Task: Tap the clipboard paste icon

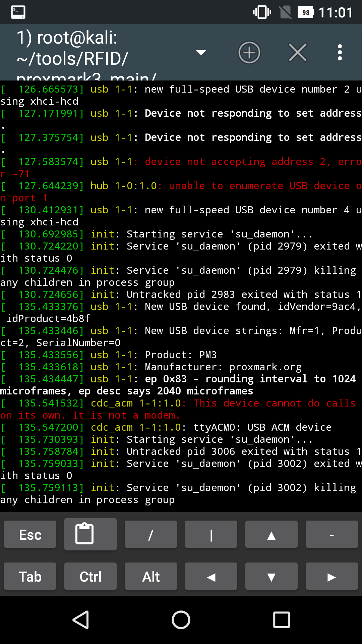Action: (90, 534)
